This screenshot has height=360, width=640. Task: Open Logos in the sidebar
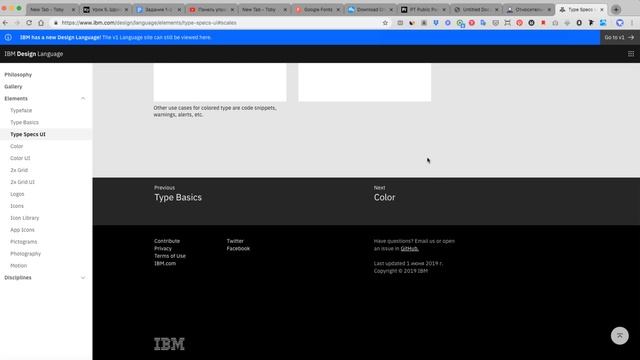pos(17,194)
